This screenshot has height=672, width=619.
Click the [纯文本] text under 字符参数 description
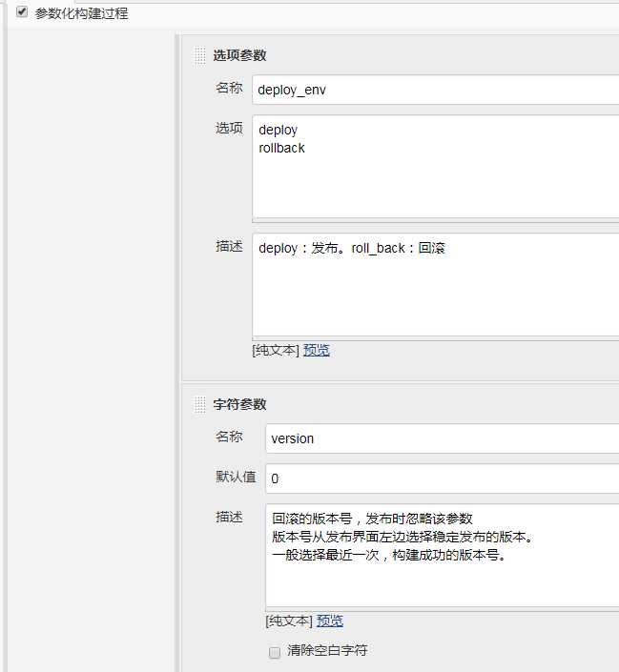(x=289, y=621)
